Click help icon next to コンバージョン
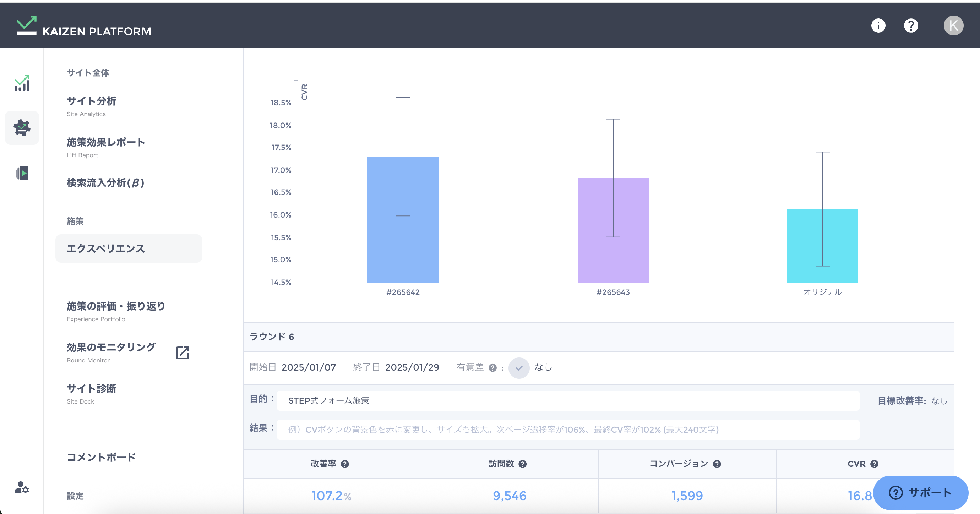The height and width of the screenshot is (514, 980). tap(717, 464)
